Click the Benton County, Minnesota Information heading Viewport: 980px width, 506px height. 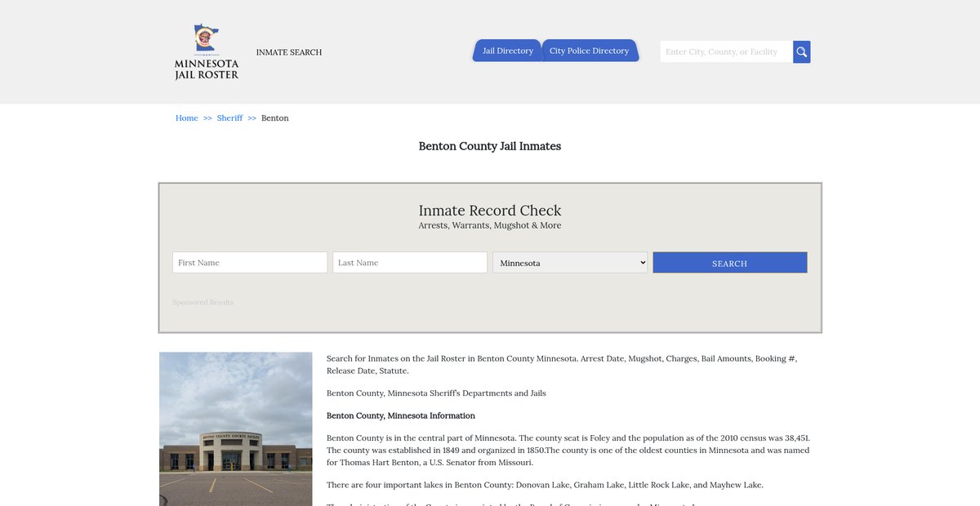[x=400, y=416]
